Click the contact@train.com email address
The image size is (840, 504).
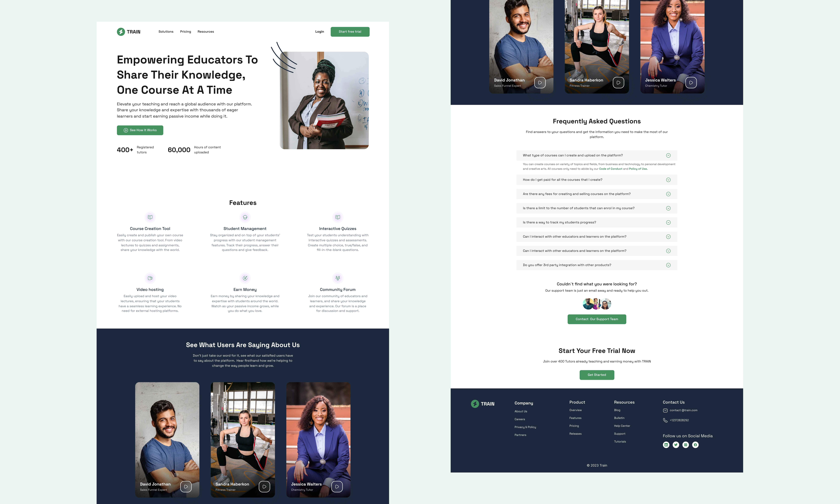683,410
